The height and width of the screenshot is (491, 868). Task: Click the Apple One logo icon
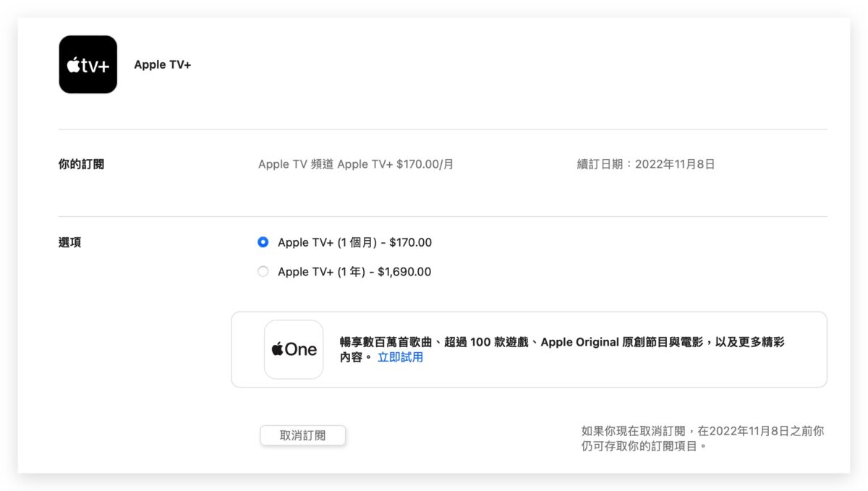point(294,349)
